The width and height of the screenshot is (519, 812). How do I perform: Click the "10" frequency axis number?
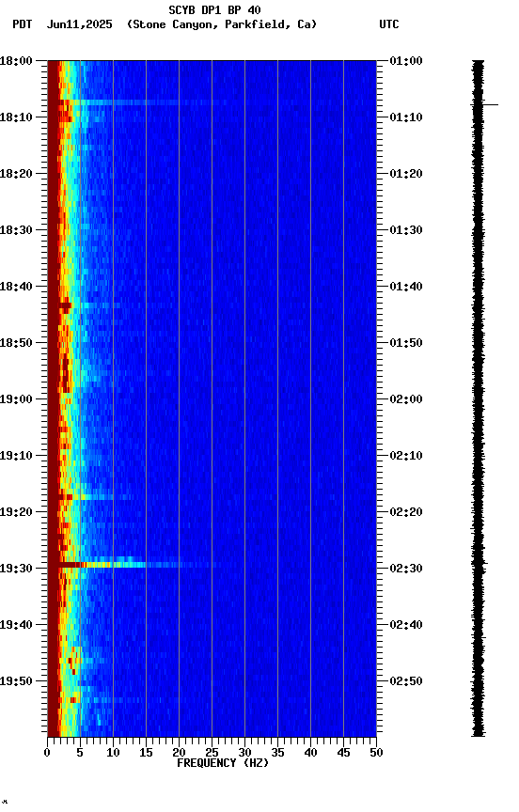pos(113,753)
